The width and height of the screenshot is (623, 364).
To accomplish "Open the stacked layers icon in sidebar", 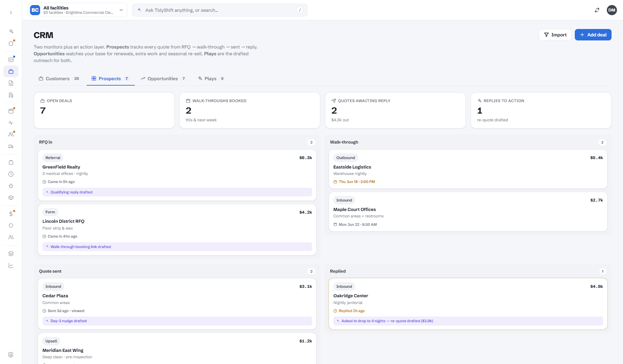I will point(11,254).
